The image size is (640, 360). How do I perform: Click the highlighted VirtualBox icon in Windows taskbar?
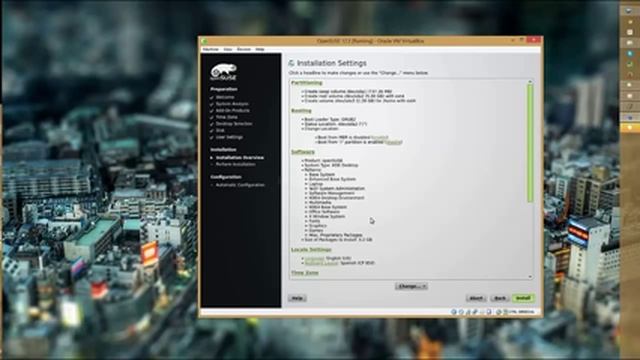tap(630, 128)
